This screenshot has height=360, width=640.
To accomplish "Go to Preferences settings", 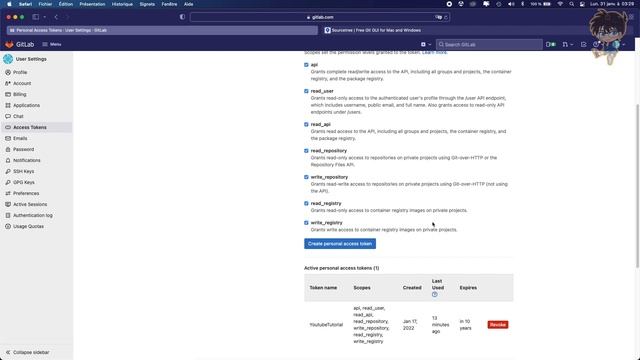I will click(26, 193).
